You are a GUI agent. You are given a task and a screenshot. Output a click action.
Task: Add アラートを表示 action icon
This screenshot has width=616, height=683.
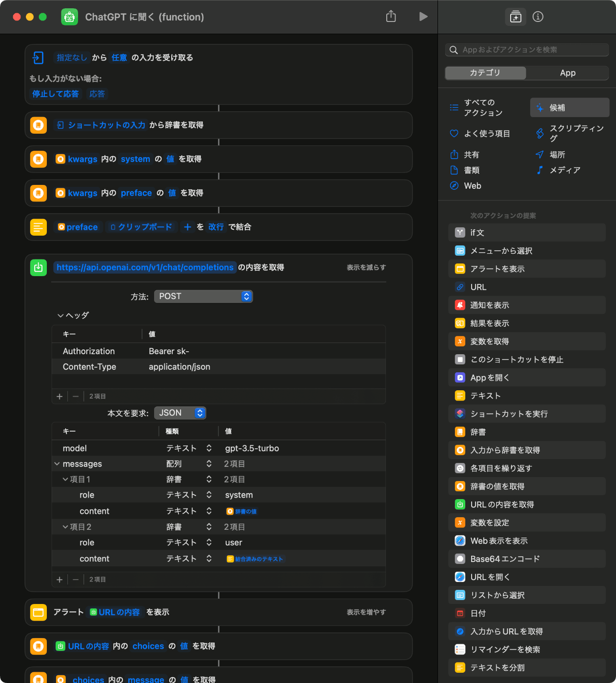click(x=460, y=269)
